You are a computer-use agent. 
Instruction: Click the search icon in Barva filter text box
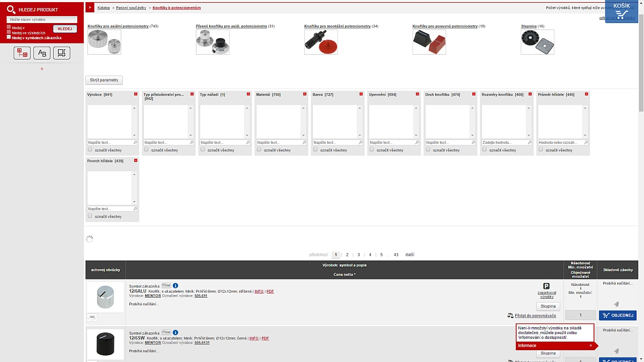point(360,143)
